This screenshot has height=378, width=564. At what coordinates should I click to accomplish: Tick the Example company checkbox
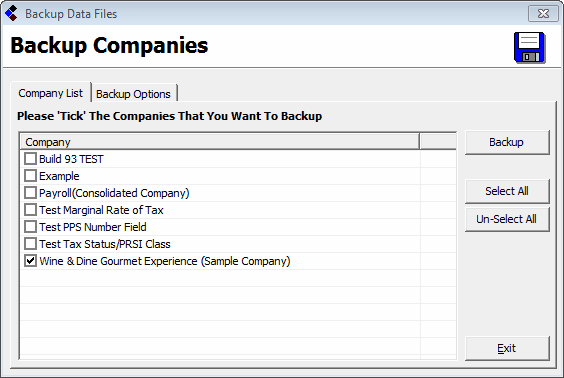(30, 176)
